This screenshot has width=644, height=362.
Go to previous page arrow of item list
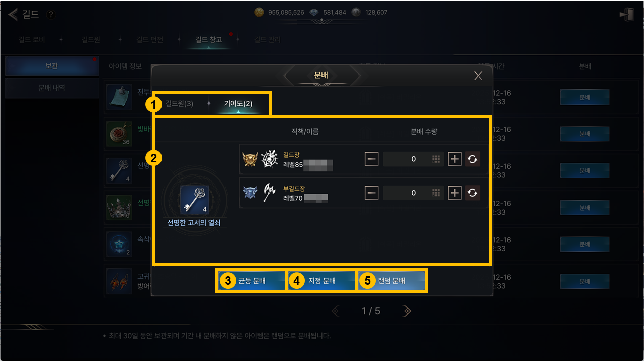(336, 311)
